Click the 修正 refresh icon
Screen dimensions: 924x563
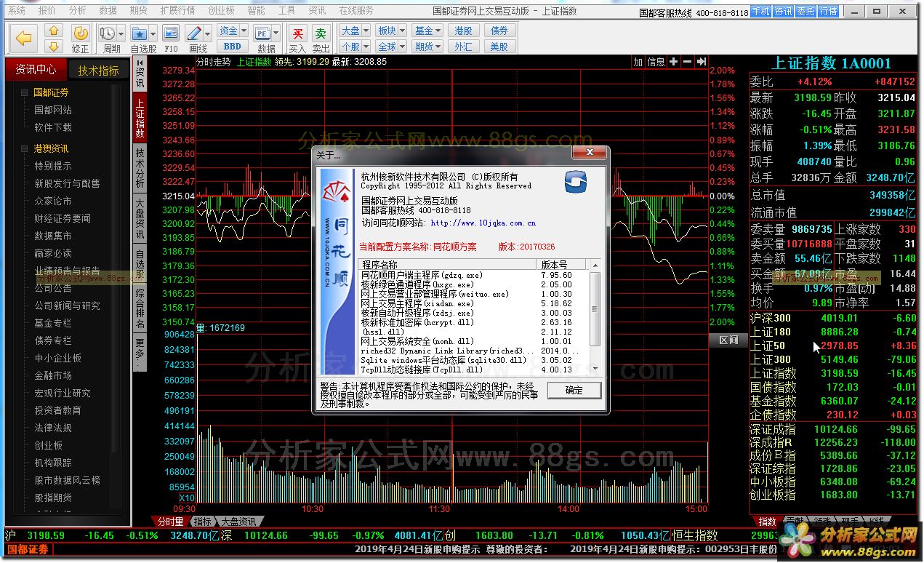point(80,33)
